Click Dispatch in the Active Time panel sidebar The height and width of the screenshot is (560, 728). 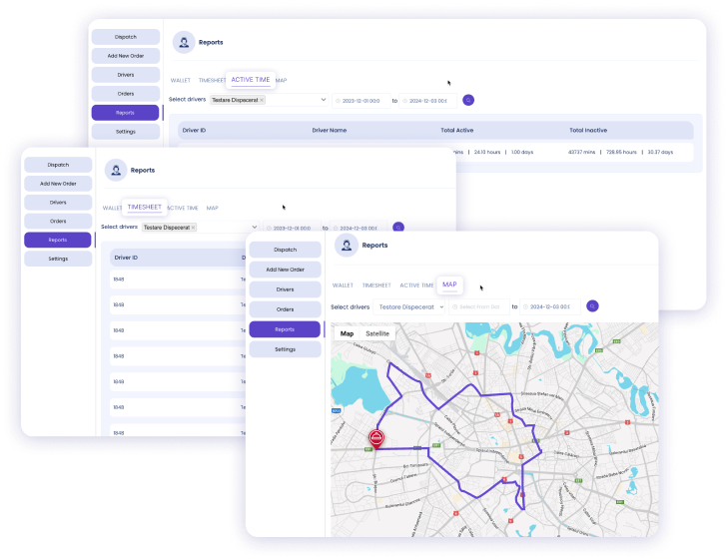(x=125, y=36)
